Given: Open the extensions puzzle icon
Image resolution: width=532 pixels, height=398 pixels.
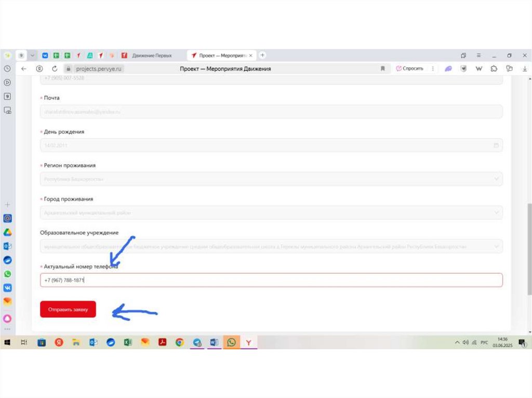Looking at the screenshot, I should pyautogui.click(x=494, y=68).
